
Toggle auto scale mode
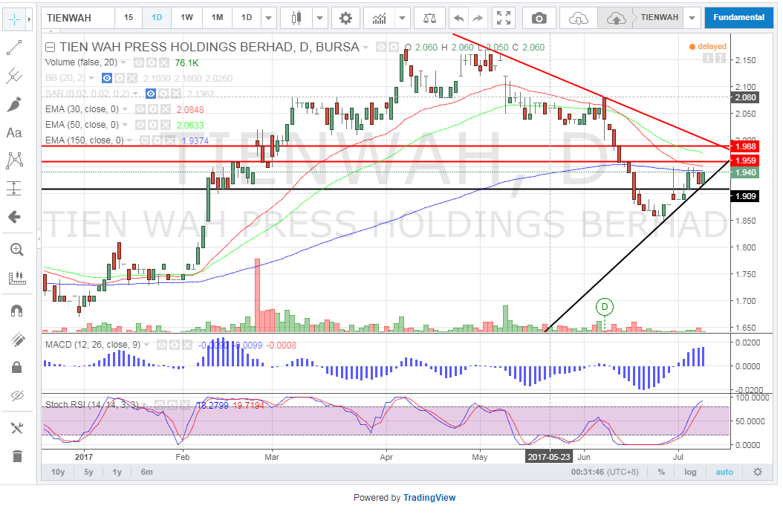[x=724, y=472]
